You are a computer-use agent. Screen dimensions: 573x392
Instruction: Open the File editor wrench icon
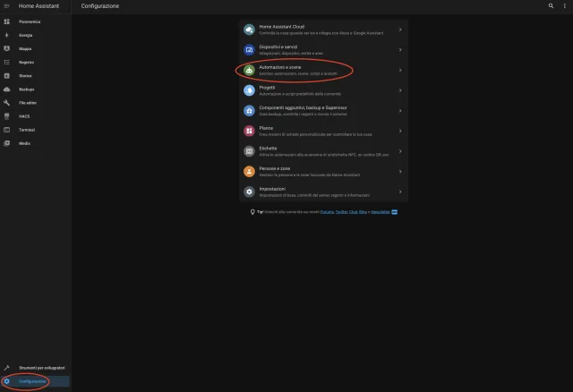(x=6, y=103)
